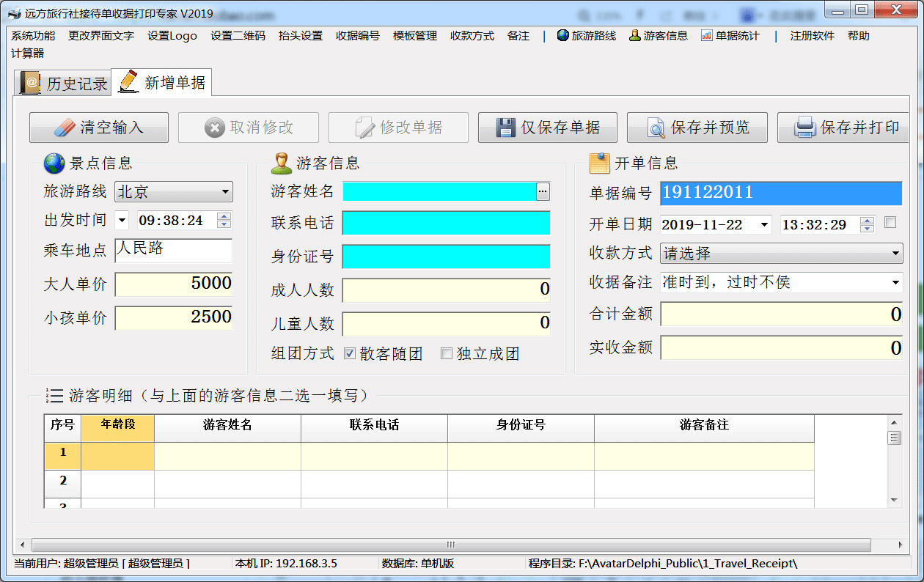This screenshot has height=582, width=924.
Task: Open the 系统功能 menu
Action: tap(33, 35)
